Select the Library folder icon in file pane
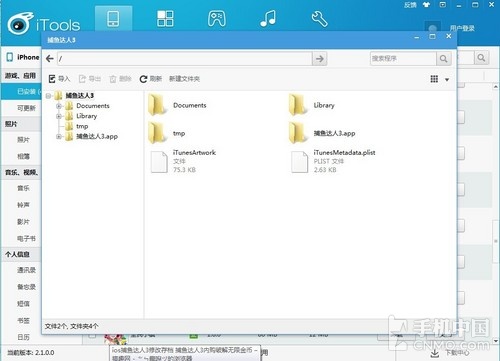 pyautogui.click(x=298, y=105)
